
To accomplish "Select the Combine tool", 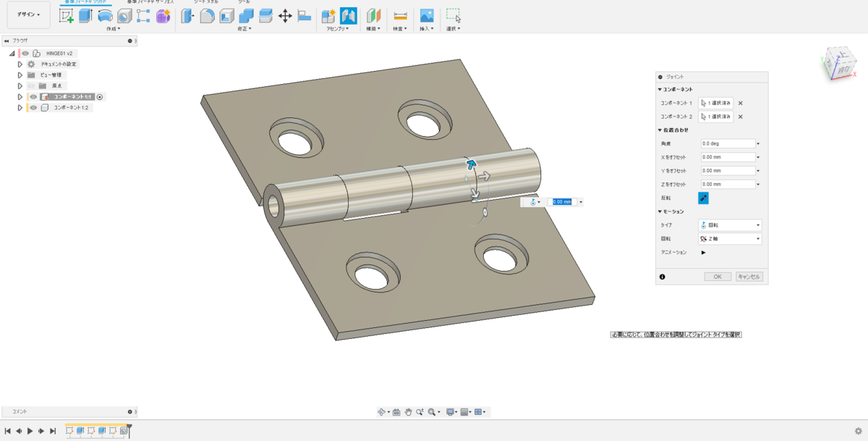I will pyautogui.click(x=246, y=16).
